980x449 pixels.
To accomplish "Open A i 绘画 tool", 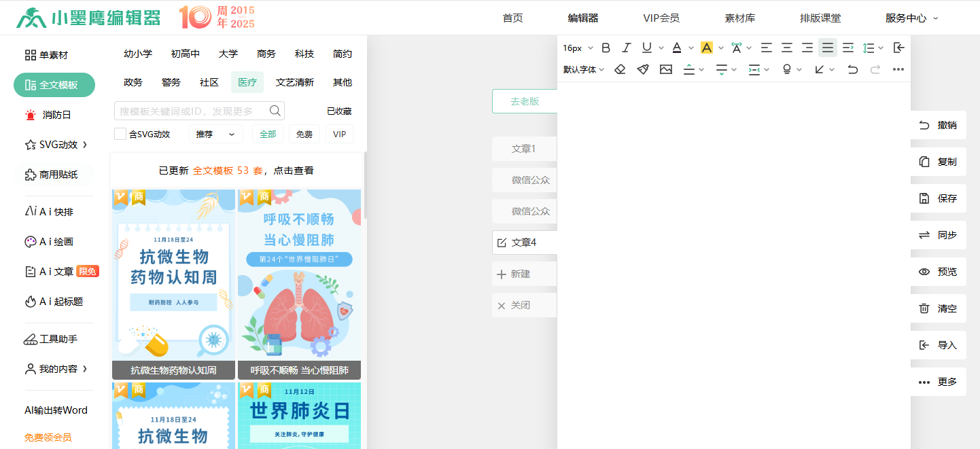I will (49, 242).
